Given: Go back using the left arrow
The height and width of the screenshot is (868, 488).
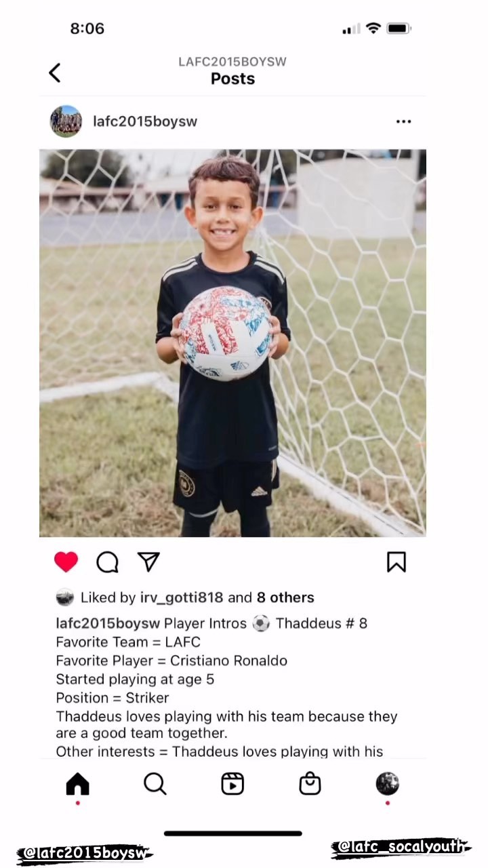Looking at the screenshot, I should pyautogui.click(x=55, y=73).
